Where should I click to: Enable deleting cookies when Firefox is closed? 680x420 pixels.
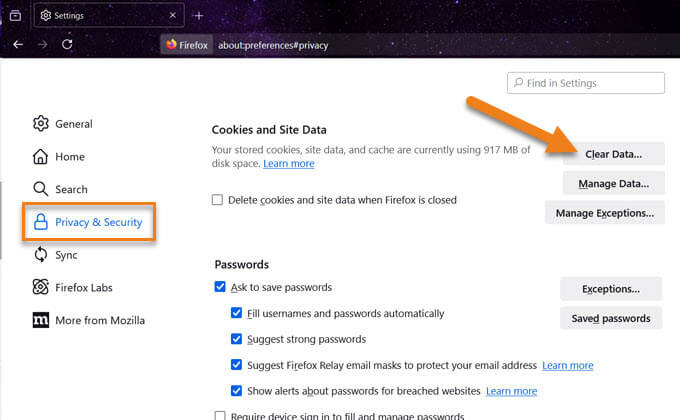217,200
